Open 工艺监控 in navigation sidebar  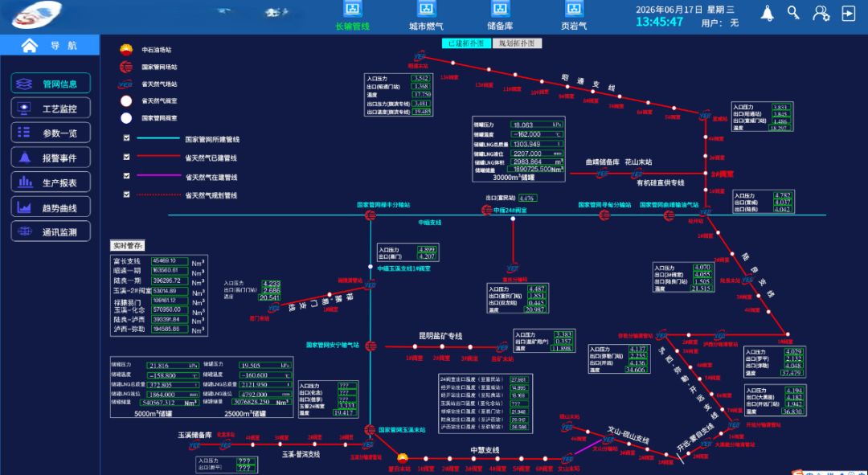pos(51,108)
